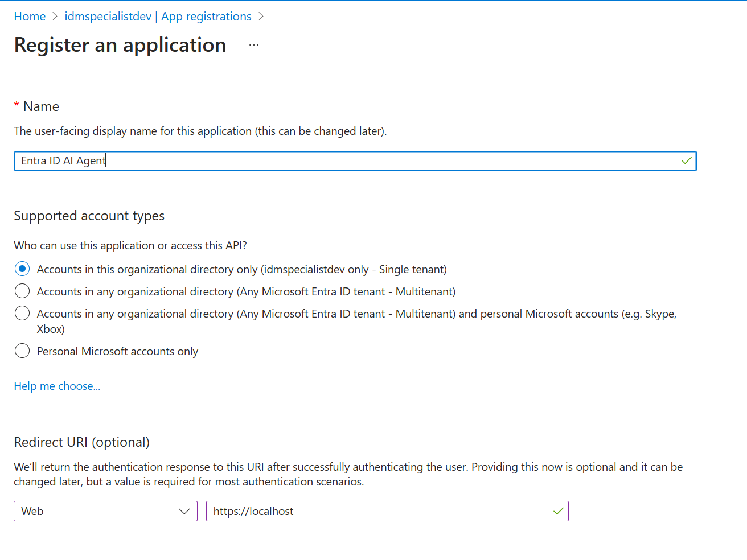
Task: Click the https://localhost redirect URI field
Action: (x=387, y=511)
